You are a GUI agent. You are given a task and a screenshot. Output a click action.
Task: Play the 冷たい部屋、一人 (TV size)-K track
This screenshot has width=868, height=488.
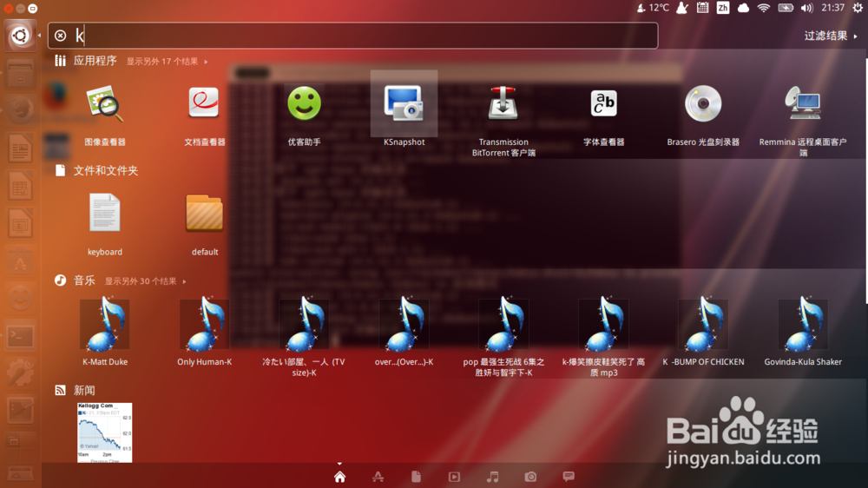pyautogui.click(x=304, y=324)
